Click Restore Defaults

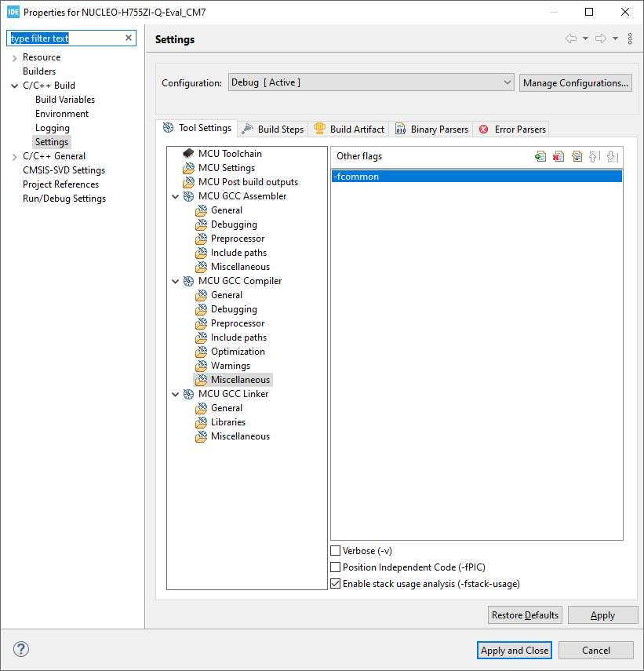pos(525,615)
